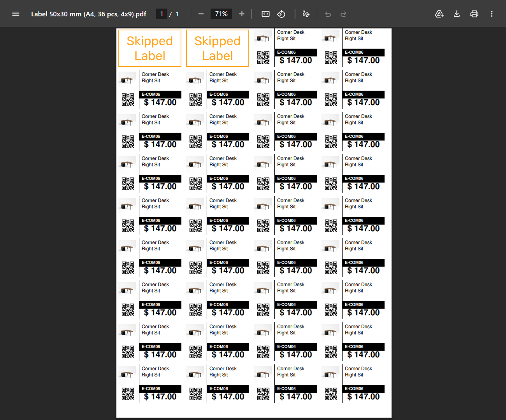Toggle fit to page view
This screenshot has height=420, width=506.
[265, 14]
